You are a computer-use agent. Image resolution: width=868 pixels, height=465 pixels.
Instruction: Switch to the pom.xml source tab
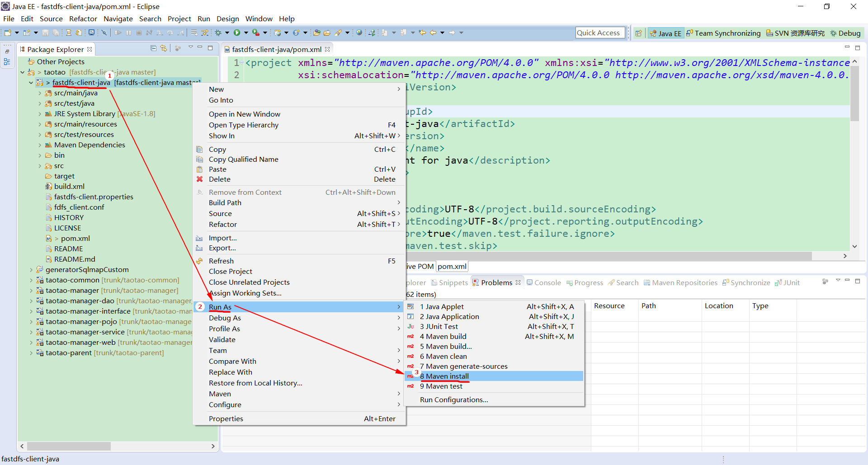click(452, 266)
